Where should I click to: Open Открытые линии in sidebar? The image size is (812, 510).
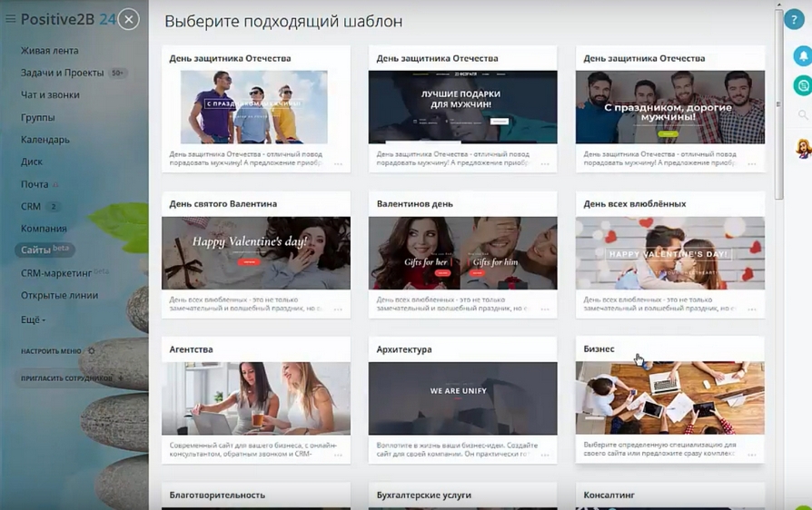click(59, 295)
